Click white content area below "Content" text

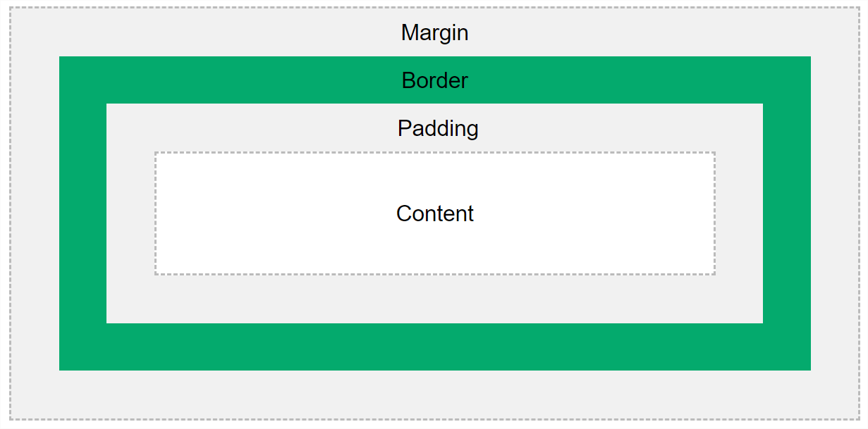point(434,250)
